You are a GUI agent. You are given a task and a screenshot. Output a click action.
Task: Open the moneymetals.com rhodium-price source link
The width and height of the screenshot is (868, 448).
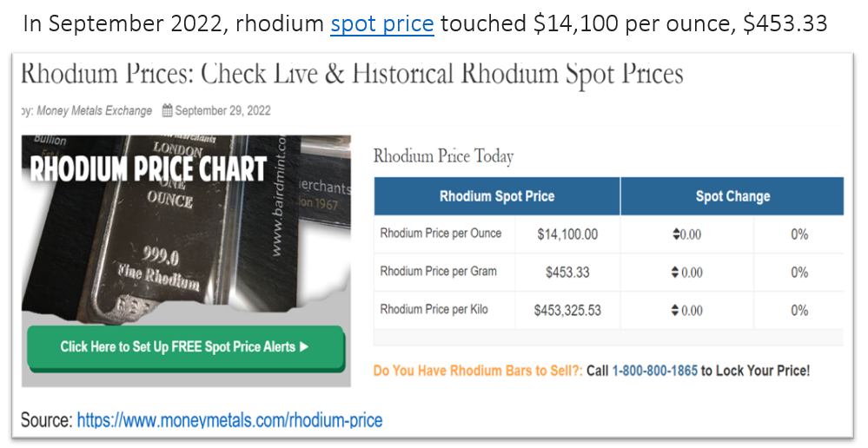point(229,420)
